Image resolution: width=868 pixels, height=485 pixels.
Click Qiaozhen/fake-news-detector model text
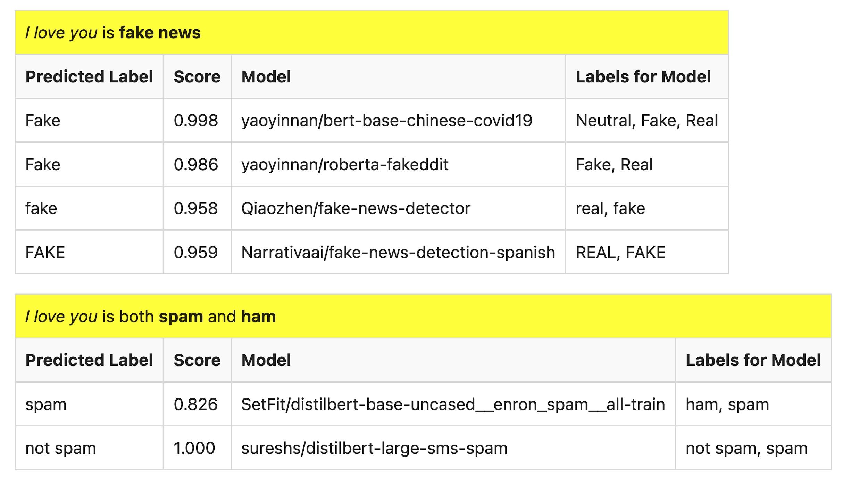(356, 208)
